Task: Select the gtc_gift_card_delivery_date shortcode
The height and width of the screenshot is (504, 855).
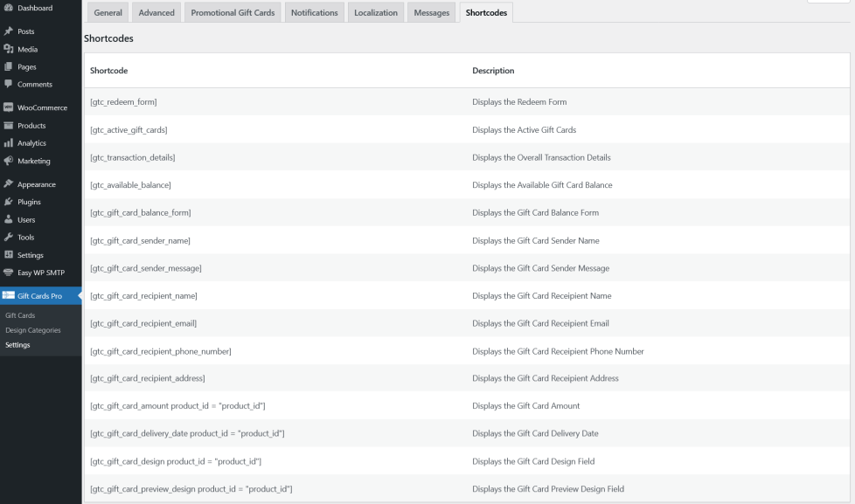Action: [x=187, y=434]
